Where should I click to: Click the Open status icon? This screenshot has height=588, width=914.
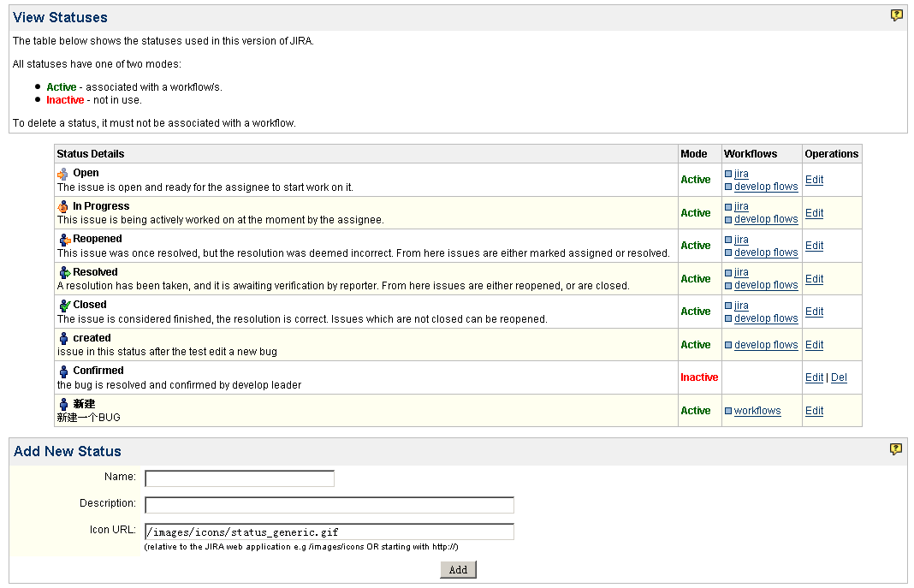coord(63,174)
